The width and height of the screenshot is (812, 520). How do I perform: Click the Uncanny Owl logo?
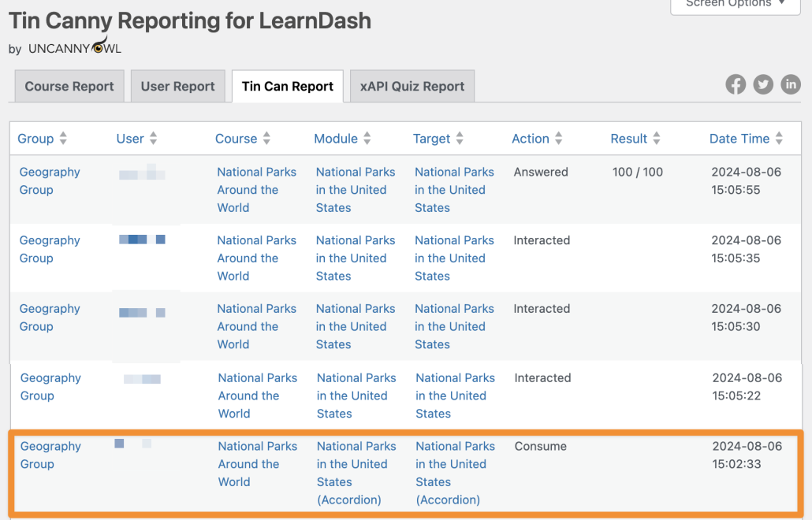(x=75, y=47)
